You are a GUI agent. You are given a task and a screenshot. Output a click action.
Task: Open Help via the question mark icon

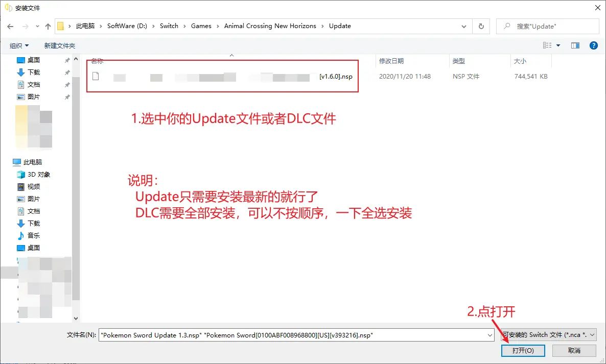594,45
